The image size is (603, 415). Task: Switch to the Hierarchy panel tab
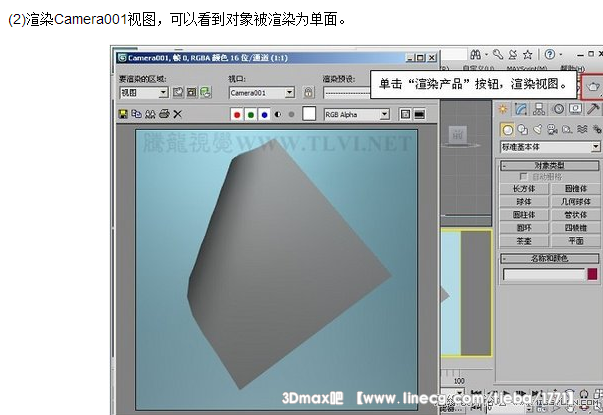point(537,108)
